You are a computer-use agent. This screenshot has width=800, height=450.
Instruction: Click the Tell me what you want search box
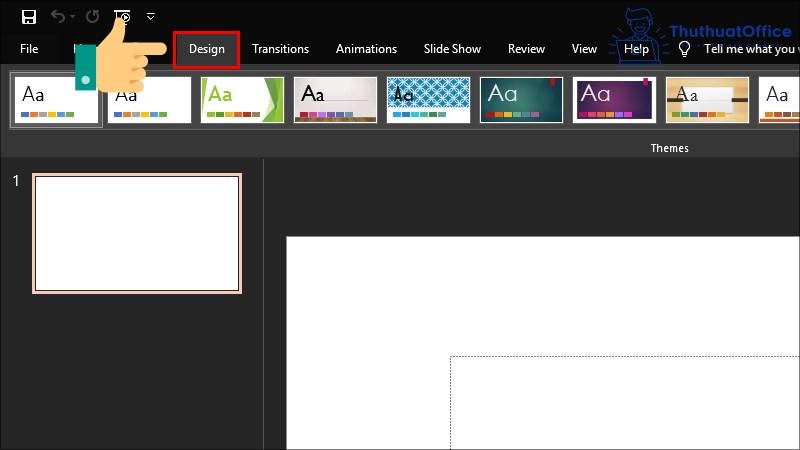coord(752,49)
